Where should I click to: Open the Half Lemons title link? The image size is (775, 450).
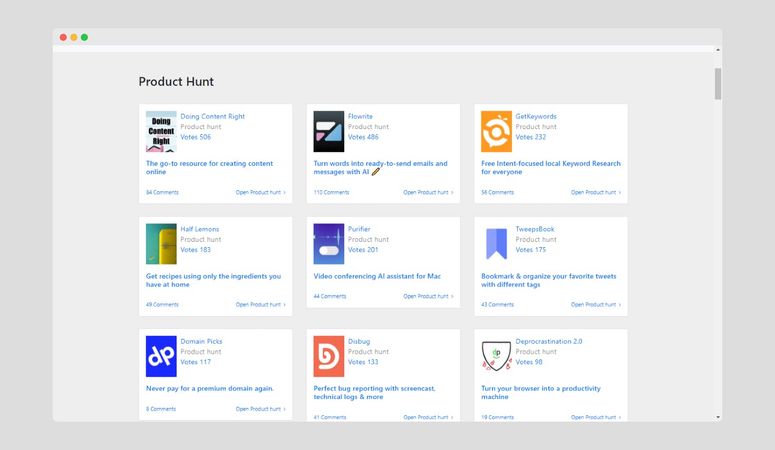pos(200,229)
